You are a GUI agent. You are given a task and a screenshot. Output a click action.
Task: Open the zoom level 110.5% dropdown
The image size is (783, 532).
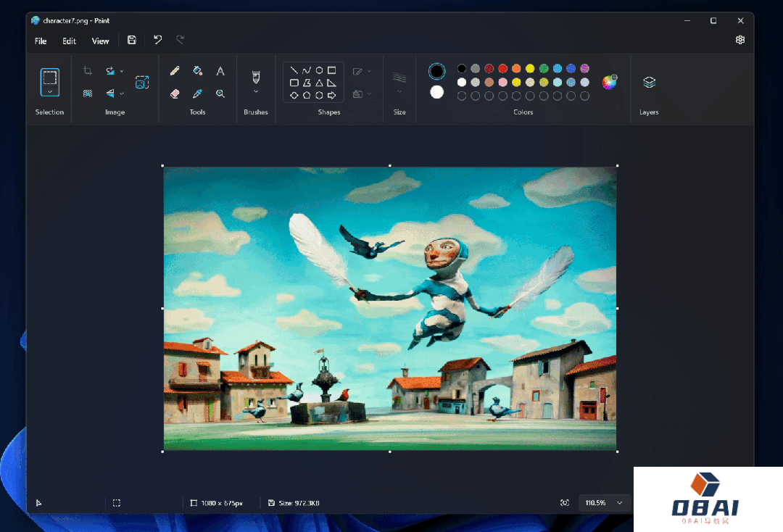619,503
